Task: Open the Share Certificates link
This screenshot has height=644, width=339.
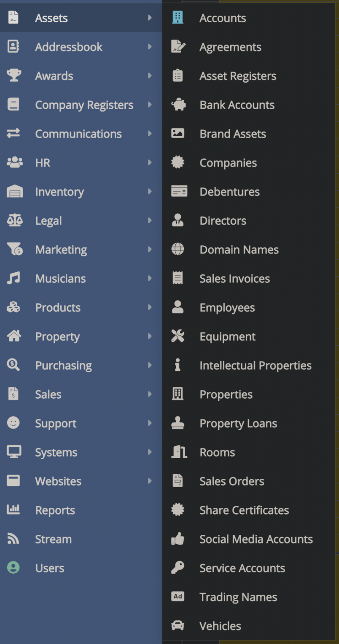Action: pyautogui.click(x=244, y=510)
